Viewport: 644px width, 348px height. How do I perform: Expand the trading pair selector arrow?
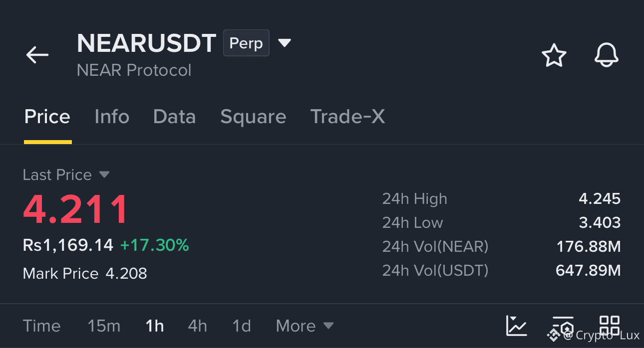(285, 43)
